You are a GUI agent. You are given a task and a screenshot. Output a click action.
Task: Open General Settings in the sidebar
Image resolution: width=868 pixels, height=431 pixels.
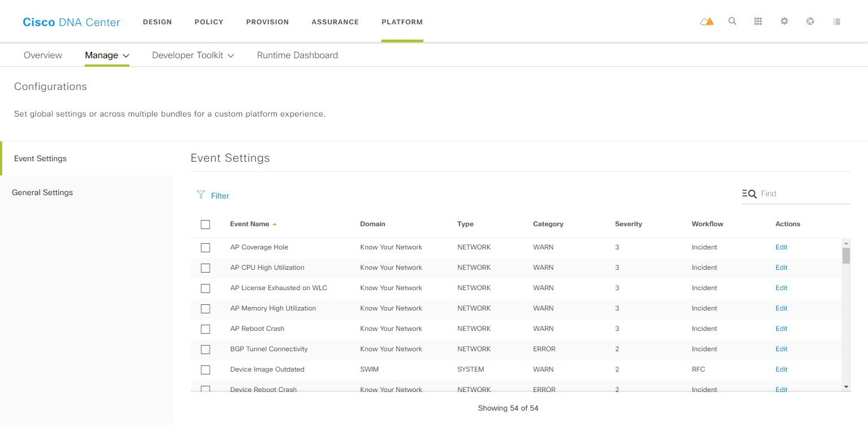point(42,192)
